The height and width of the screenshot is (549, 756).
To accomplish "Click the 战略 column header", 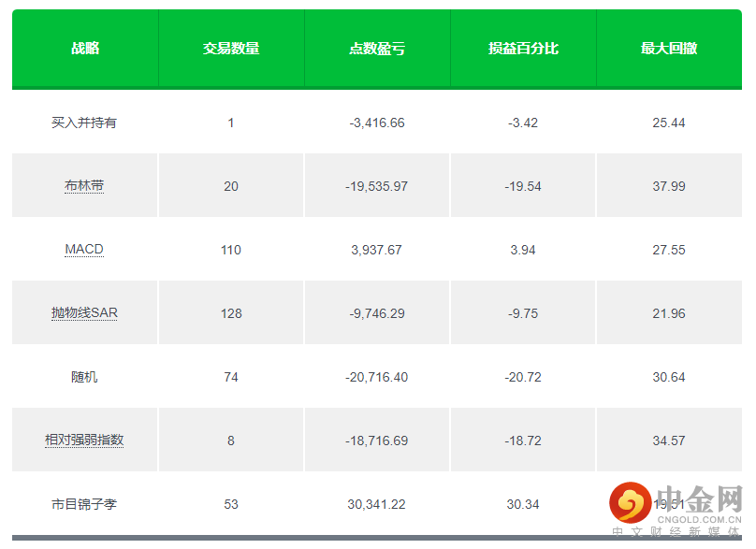I will click(x=85, y=49).
